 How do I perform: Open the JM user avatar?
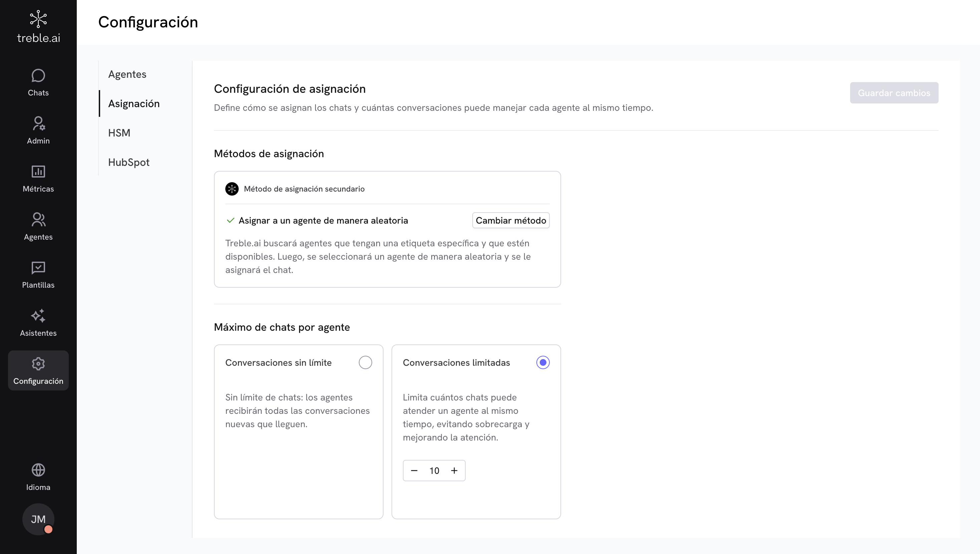click(x=38, y=519)
